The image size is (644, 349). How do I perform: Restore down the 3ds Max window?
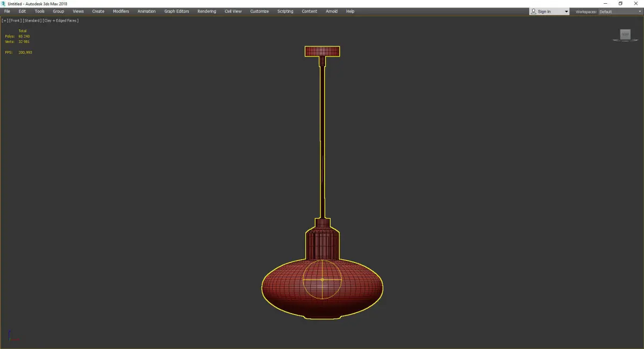620,4
